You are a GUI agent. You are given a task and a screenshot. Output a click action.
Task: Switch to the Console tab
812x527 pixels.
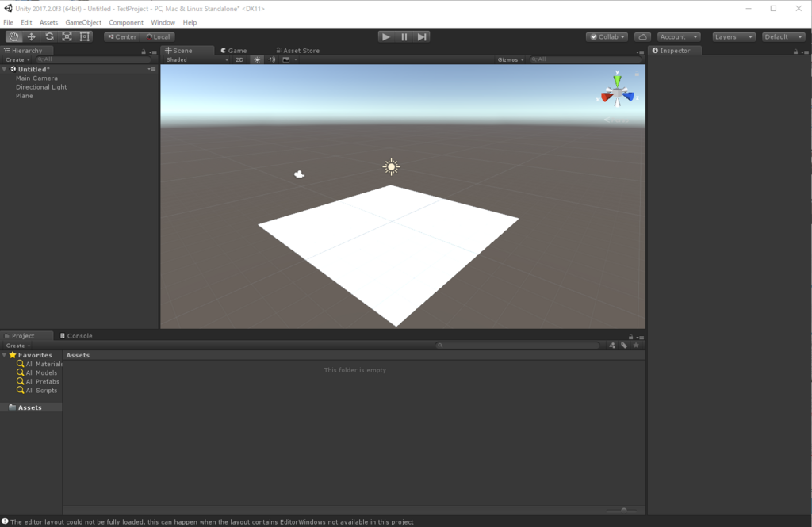click(x=76, y=335)
